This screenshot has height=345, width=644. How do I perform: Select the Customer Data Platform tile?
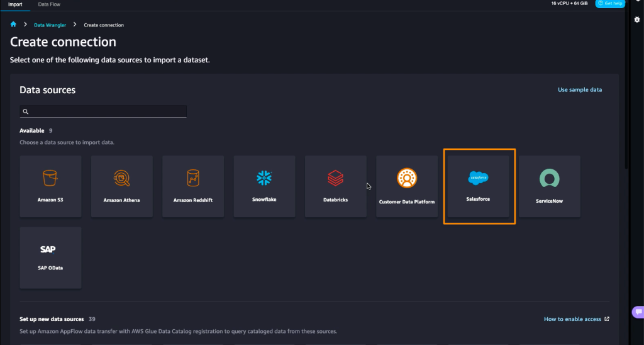pos(407,186)
